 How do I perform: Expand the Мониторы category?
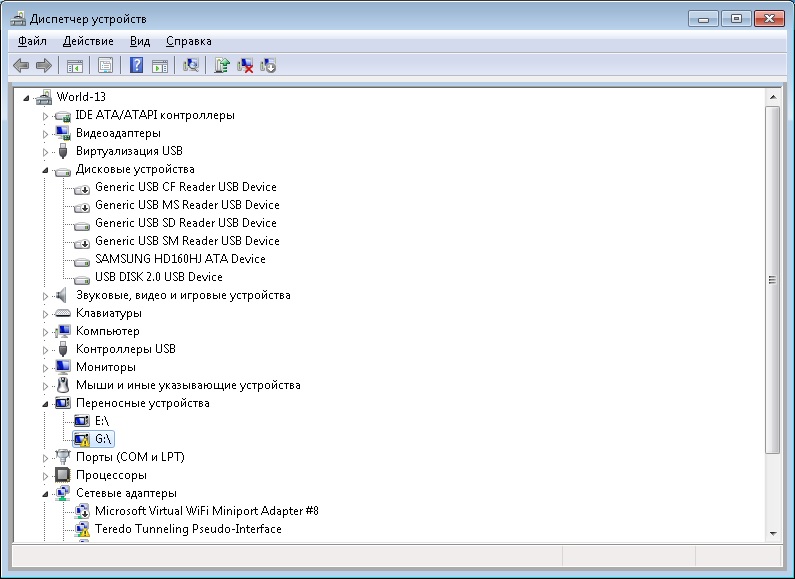pyautogui.click(x=45, y=368)
